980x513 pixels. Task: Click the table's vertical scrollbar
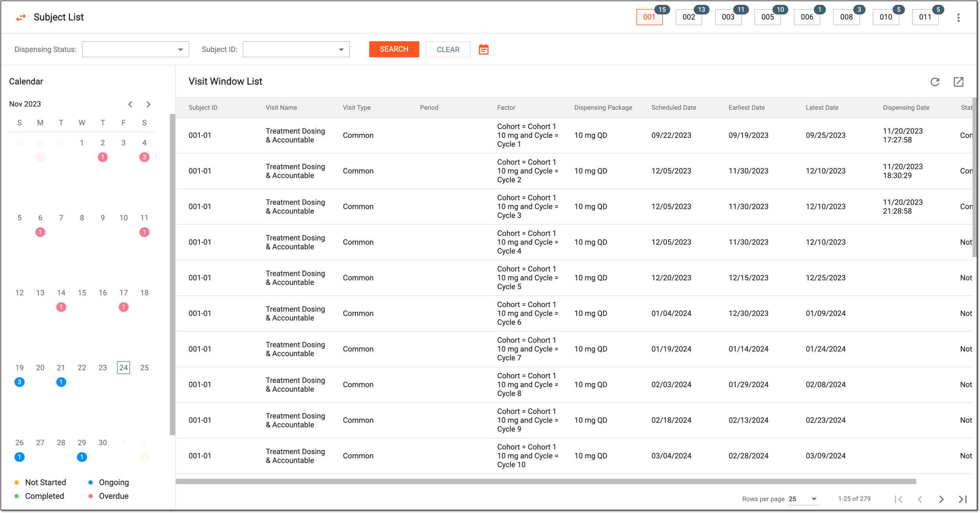975,177
